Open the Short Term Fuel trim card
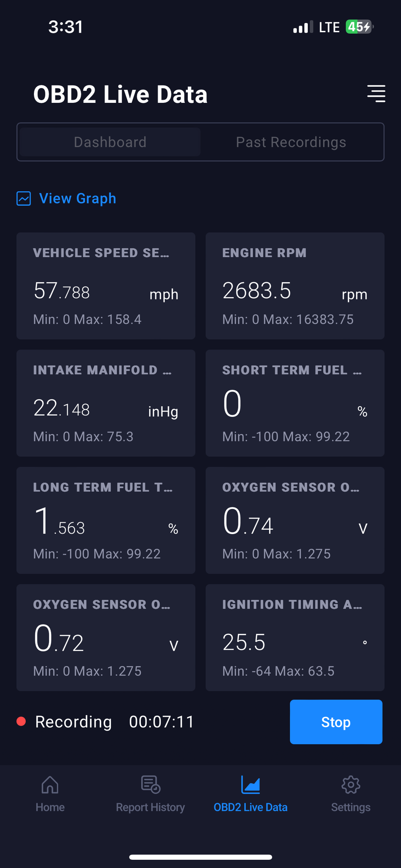The image size is (401, 868). (295, 403)
